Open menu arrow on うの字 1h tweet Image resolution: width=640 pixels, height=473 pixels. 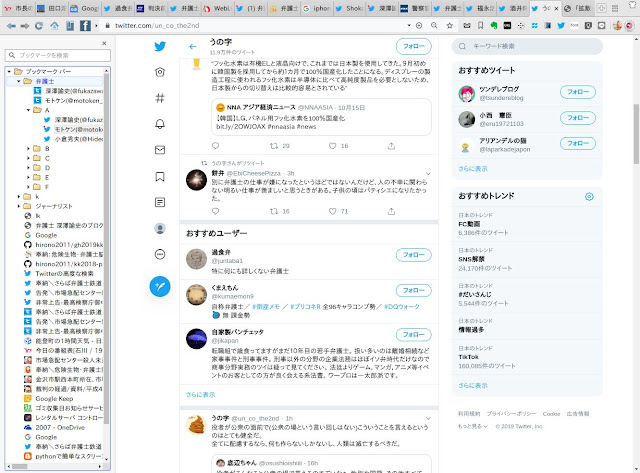point(428,418)
